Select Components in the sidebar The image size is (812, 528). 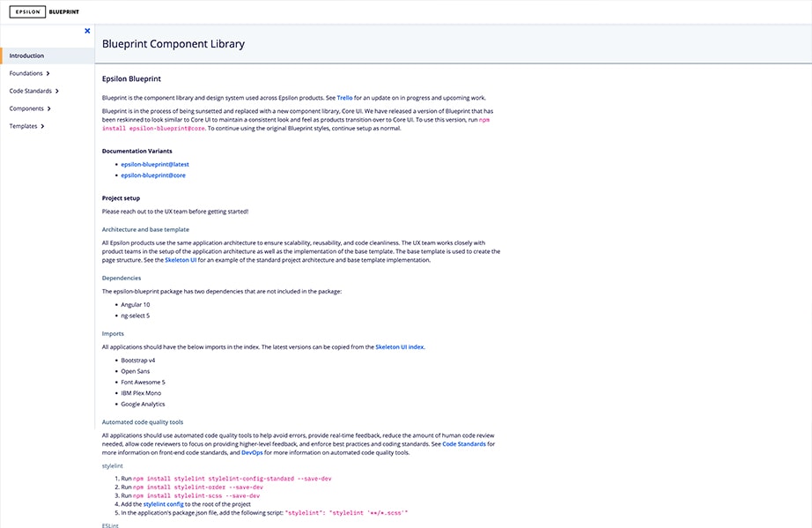[x=26, y=108]
